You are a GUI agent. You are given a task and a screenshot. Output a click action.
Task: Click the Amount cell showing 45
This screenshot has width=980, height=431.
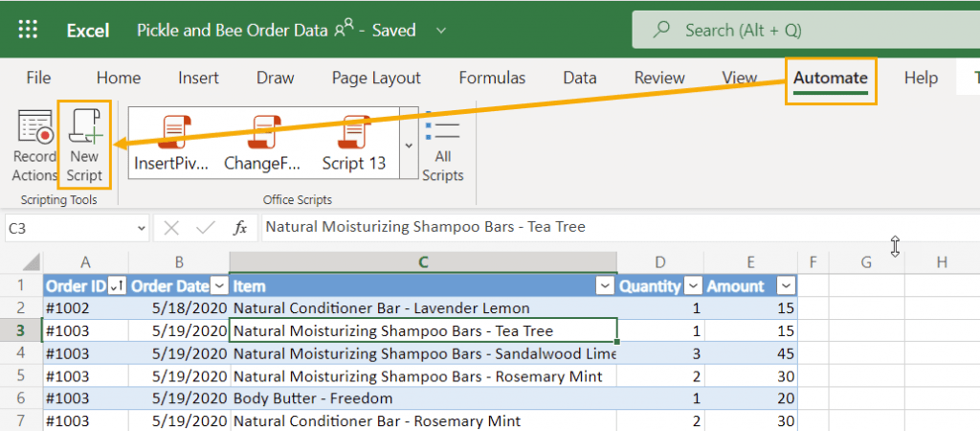(x=750, y=353)
